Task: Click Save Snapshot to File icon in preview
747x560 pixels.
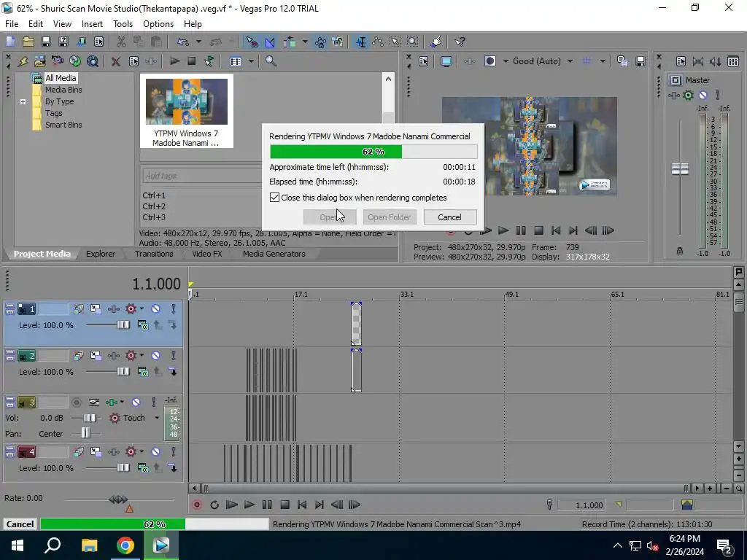Action: pyautogui.click(x=640, y=61)
